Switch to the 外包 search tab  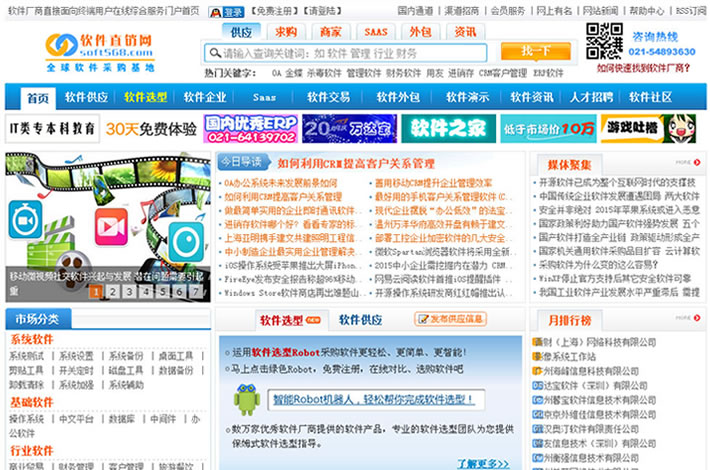tap(420, 32)
